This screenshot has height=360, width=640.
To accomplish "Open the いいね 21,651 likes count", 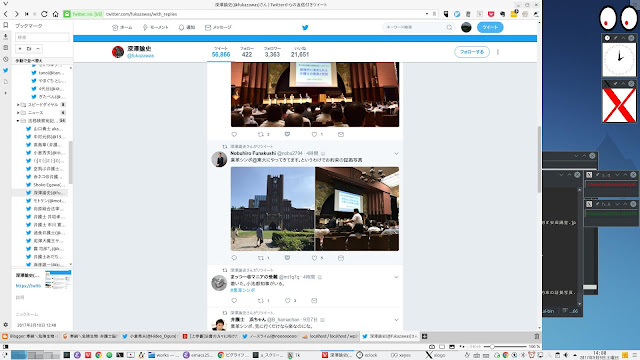I will 300,52.
